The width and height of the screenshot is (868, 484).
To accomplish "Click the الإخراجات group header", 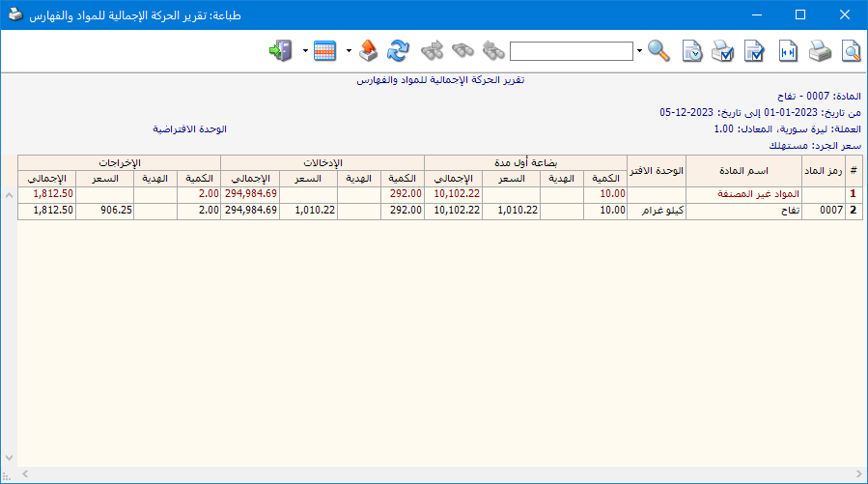I will (120, 163).
